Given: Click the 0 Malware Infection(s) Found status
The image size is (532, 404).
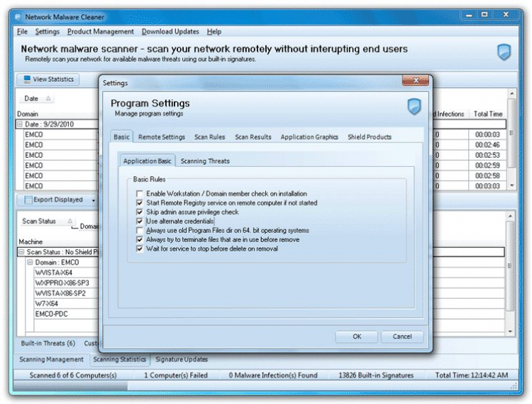Looking at the screenshot, I should tap(273, 375).
